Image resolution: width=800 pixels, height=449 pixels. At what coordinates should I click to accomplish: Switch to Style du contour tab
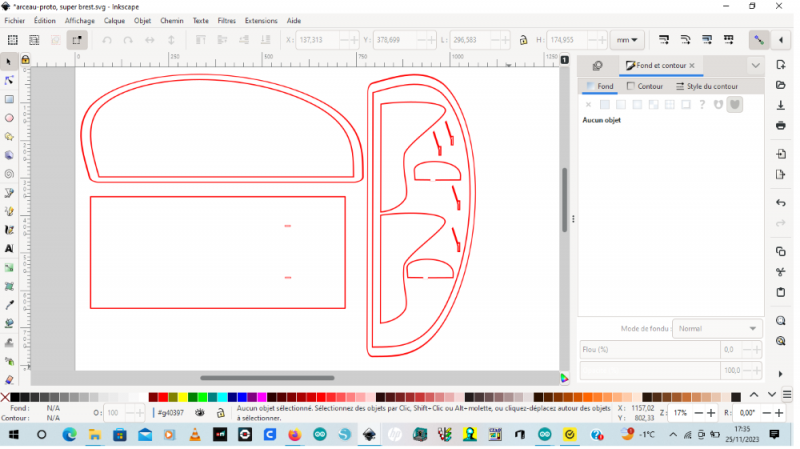(x=707, y=86)
